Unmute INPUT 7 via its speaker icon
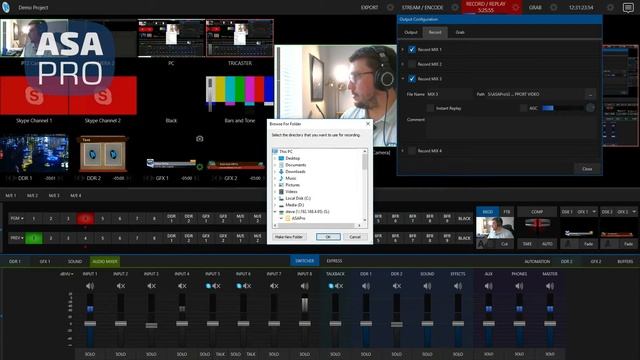Screen dimensions: 640x360 (274, 286)
